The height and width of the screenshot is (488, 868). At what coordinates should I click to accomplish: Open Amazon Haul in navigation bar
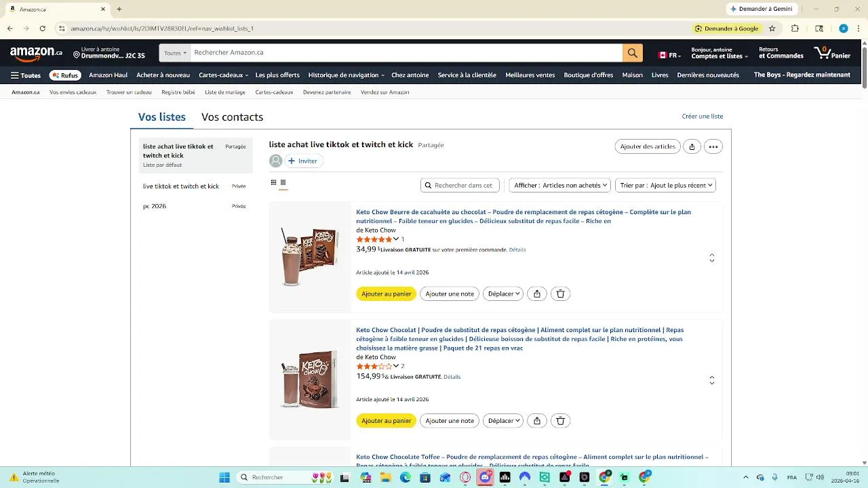click(x=108, y=75)
